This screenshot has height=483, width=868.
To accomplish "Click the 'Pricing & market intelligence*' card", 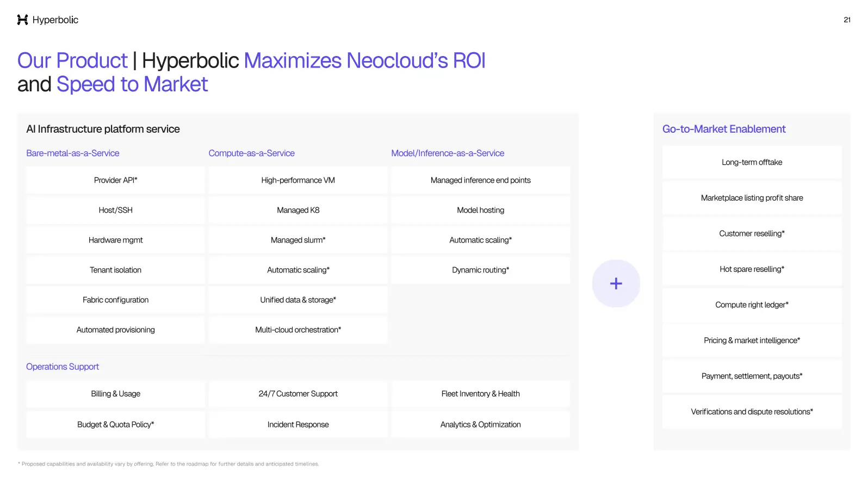I will point(752,340).
